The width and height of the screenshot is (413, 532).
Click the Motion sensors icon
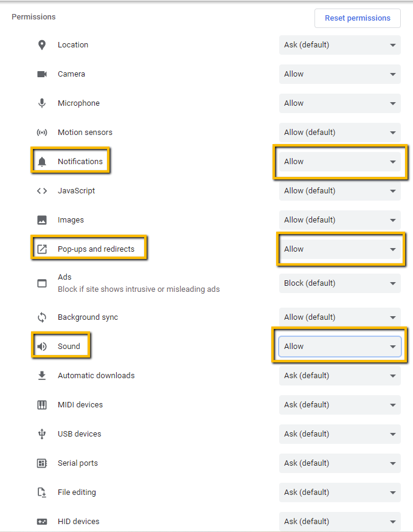[x=42, y=133]
